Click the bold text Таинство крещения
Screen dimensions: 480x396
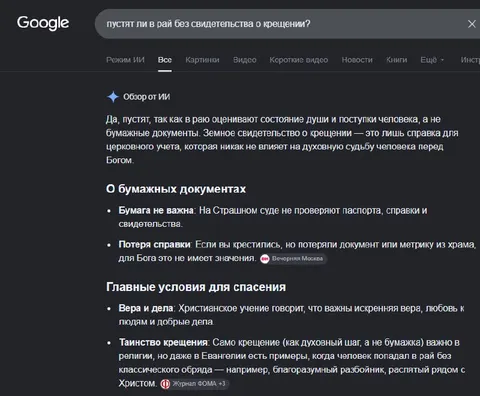163,343
